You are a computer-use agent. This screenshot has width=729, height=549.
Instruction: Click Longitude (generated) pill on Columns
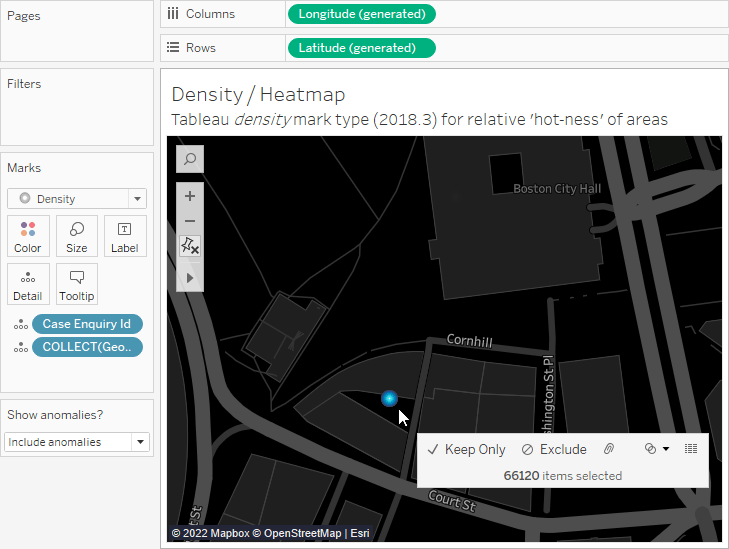pos(362,14)
